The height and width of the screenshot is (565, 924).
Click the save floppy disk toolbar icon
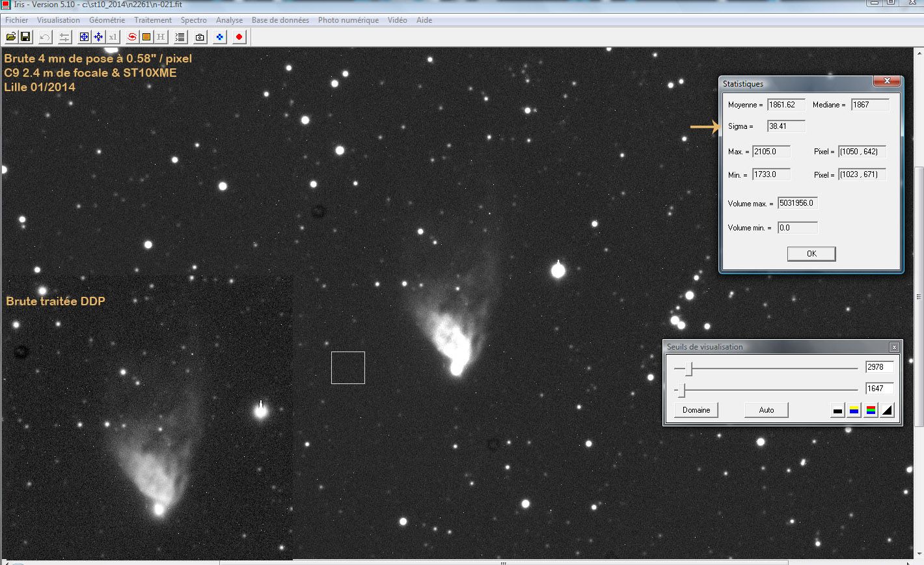pyautogui.click(x=25, y=37)
